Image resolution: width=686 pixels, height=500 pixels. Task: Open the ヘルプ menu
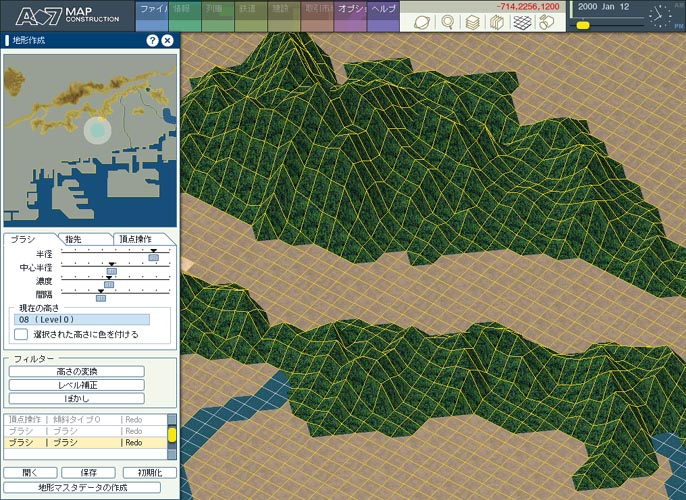tap(383, 8)
